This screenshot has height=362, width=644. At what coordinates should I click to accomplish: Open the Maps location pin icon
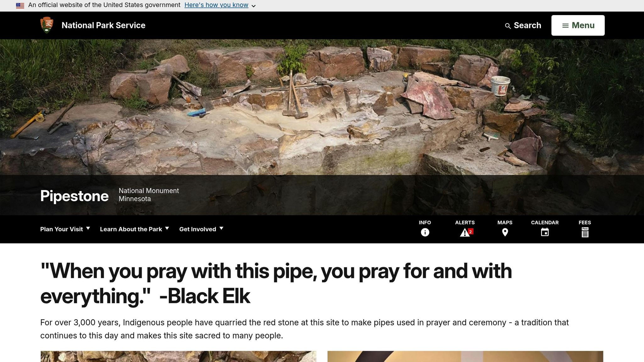click(505, 232)
